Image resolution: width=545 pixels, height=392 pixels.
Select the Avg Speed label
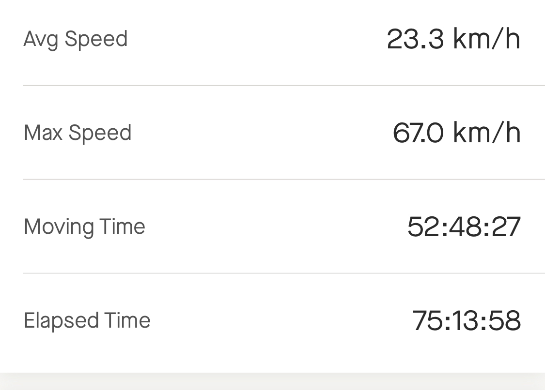pos(76,39)
